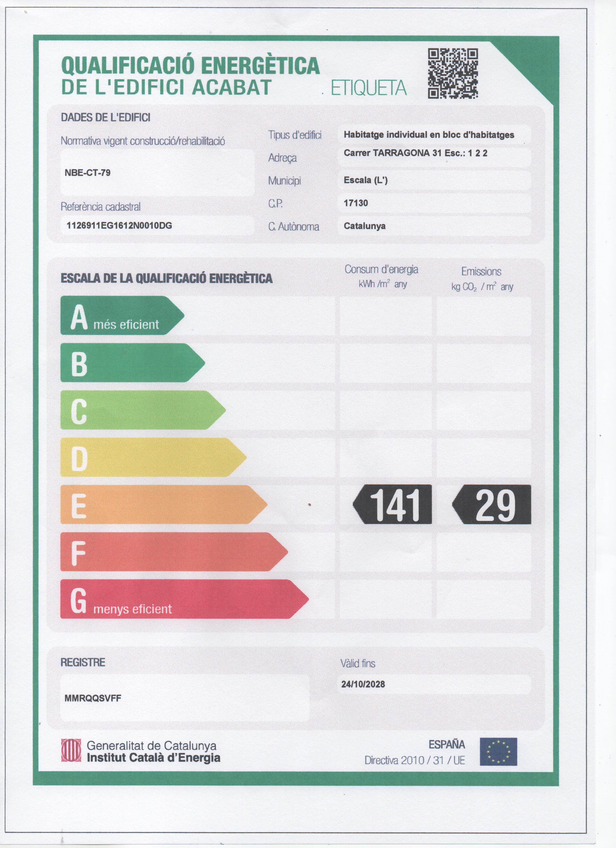Click the European Union flag icon
Viewport: 616px width, 848px height.
(x=498, y=752)
